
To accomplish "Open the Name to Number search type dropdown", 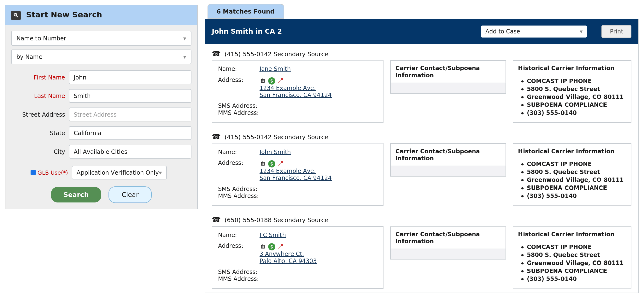I will pos(101,38).
